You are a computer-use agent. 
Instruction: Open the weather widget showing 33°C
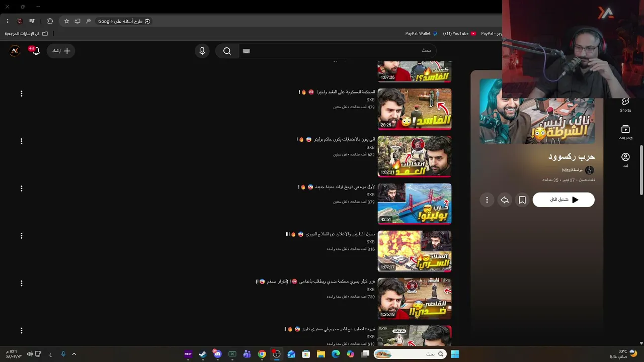(624, 354)
